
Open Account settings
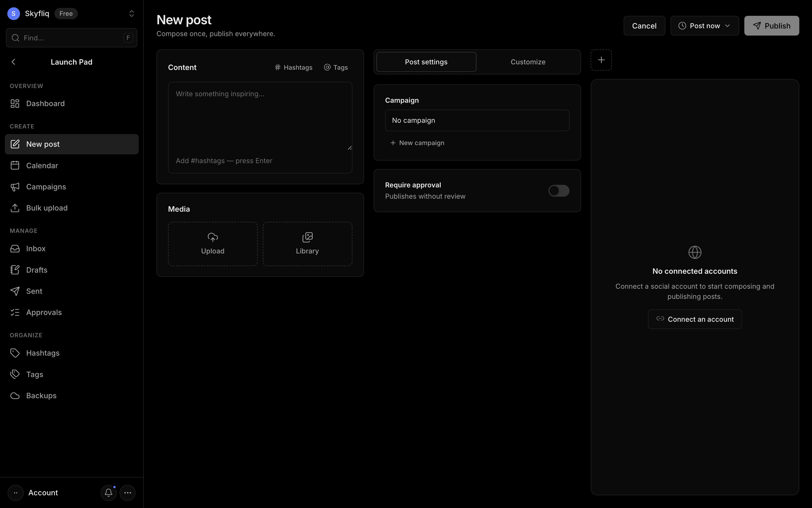(33, 492)
